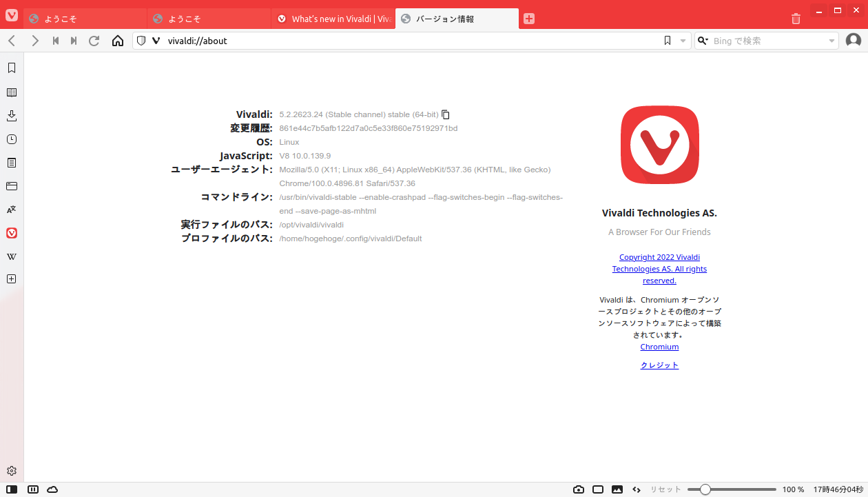
Task: Open the Notes panel
Action: point(12,163)
